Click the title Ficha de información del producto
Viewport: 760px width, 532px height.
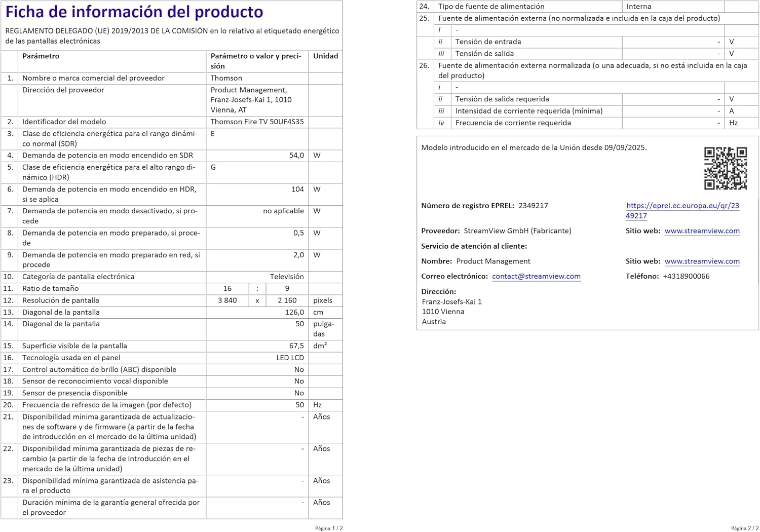tap(134, 12)
